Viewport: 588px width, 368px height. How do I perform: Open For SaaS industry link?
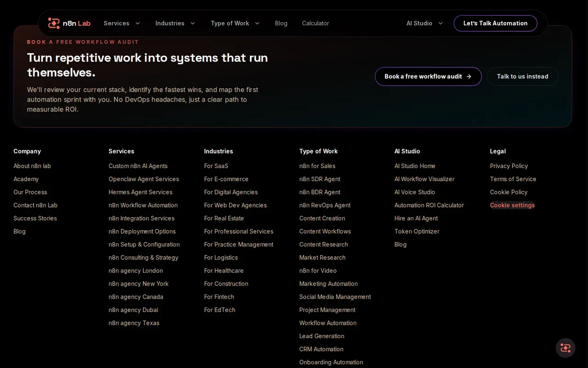[x=216, y=166]
